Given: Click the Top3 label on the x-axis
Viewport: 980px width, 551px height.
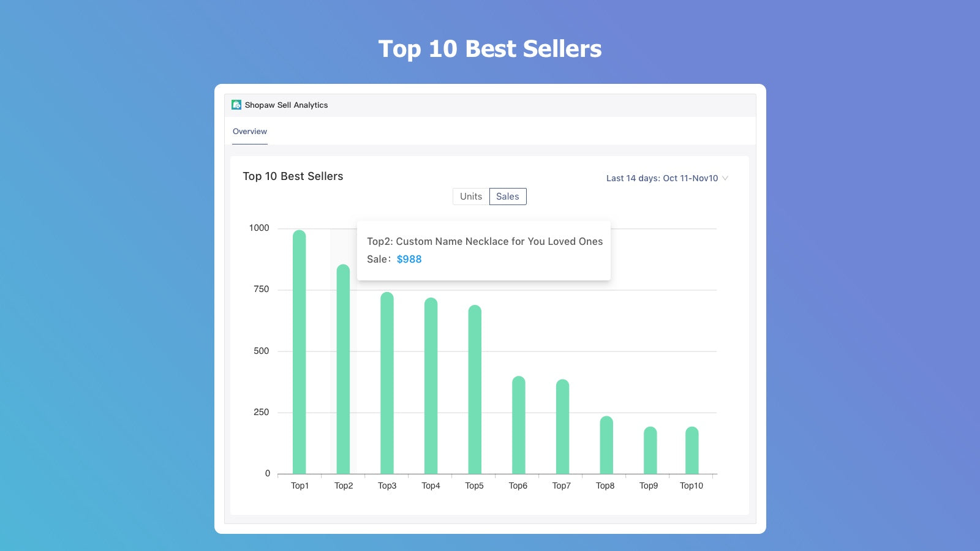Looking at the screenshot, I should (x=387, y=485).
